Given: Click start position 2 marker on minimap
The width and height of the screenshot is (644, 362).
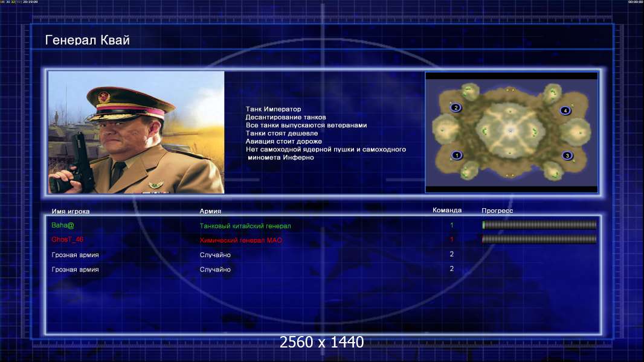Looking at the screenshot, I should point(456,108).
